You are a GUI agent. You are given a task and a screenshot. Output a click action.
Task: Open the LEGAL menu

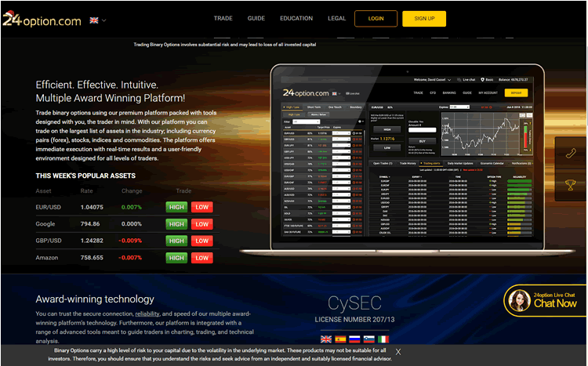[x=337, y=18]
